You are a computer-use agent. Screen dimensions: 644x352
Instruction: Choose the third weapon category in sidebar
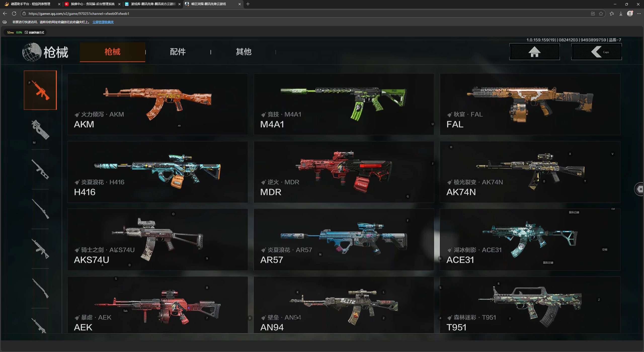point(40,169)
